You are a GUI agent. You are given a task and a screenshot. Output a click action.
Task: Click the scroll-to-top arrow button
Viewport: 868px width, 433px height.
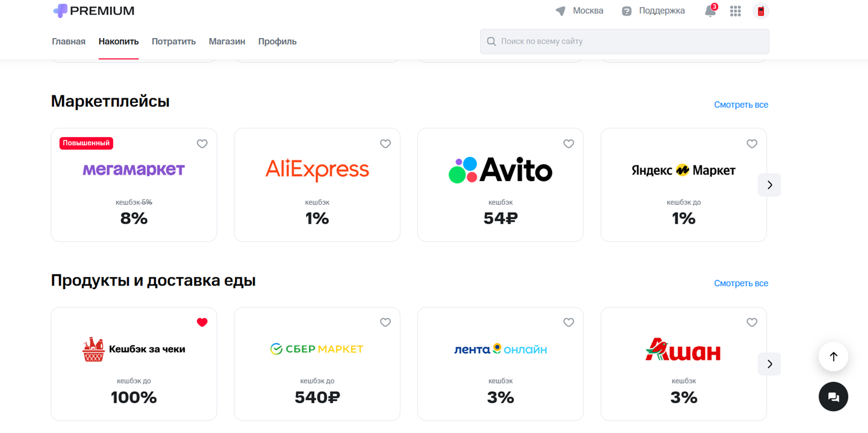pyautogui.click(x=833, y=357)
